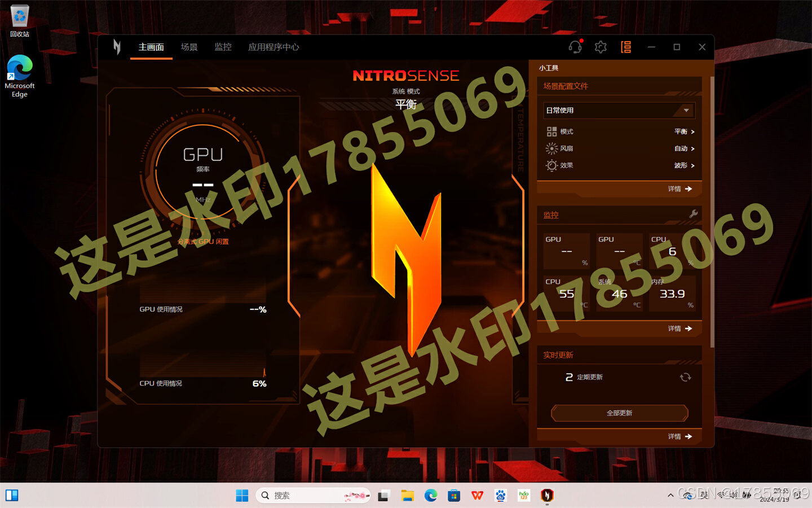Open the Windows Start menu
Viewport: 812px width, 508px height.
pyautogui.click(x=242, y=496)
